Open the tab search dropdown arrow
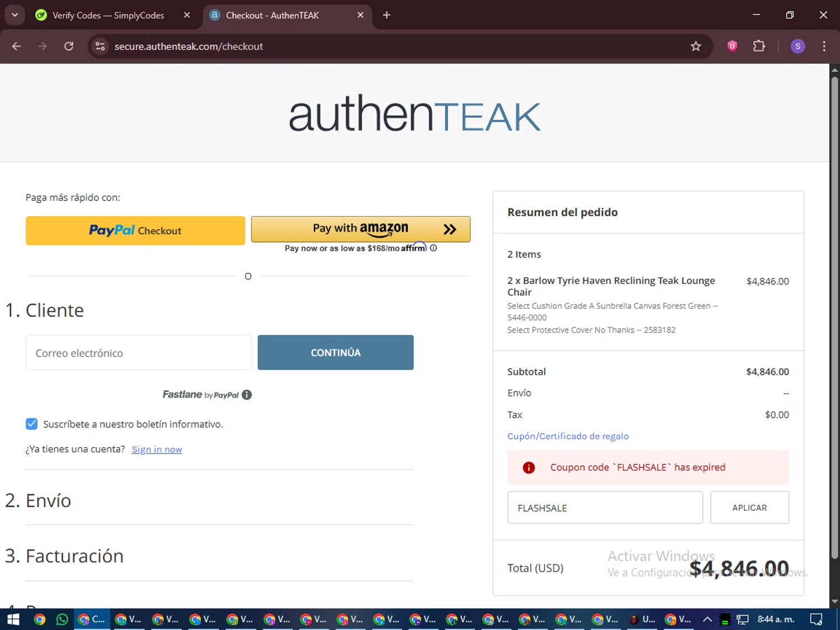Screen dimensions: 840x630 point(15,15)
